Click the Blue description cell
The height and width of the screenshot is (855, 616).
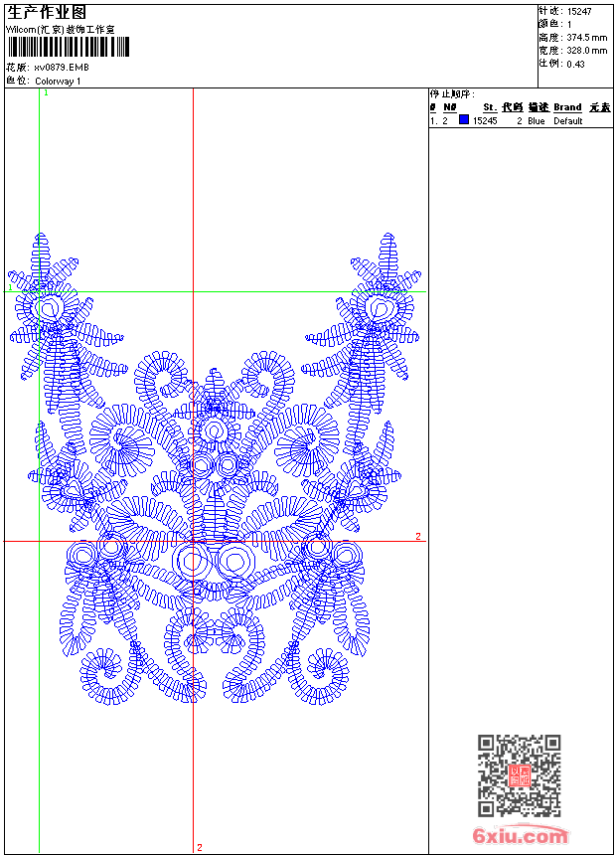point(537,121)
